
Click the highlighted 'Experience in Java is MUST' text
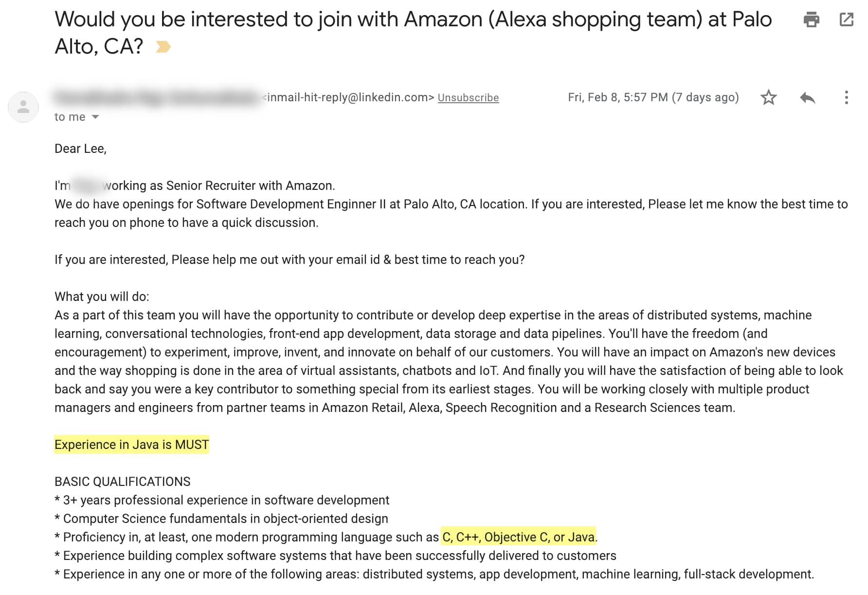[x=131, y=444]
